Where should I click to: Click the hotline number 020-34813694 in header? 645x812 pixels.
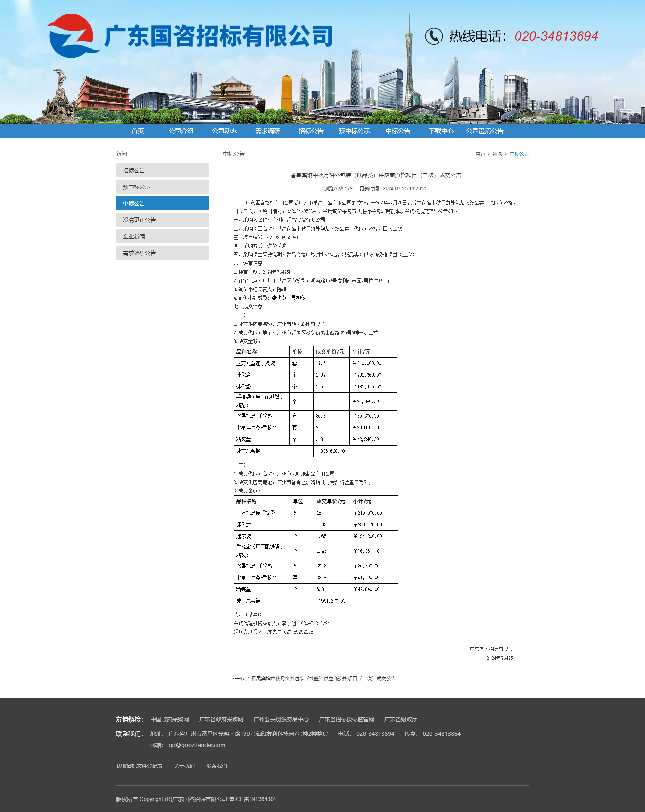(556, 36)
